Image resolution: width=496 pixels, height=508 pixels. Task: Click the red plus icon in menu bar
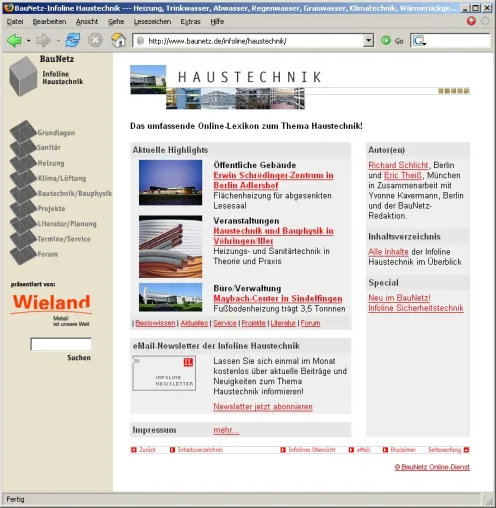click(471, 21)
